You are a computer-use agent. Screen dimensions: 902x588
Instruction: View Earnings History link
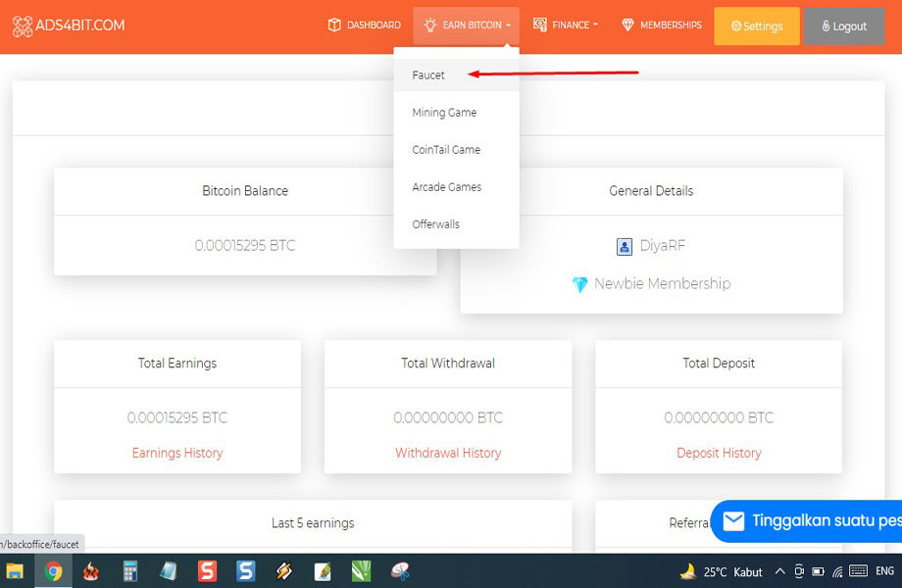177,453
